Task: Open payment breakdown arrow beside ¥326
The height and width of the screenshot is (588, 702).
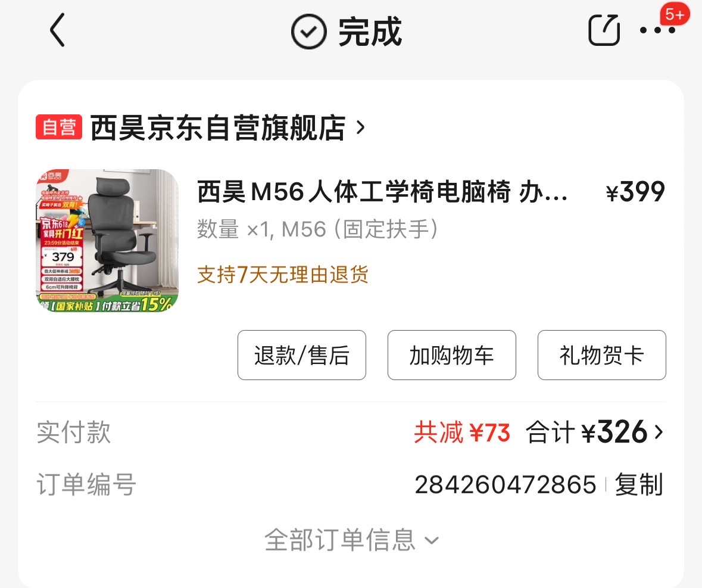Action: point(659,432)
